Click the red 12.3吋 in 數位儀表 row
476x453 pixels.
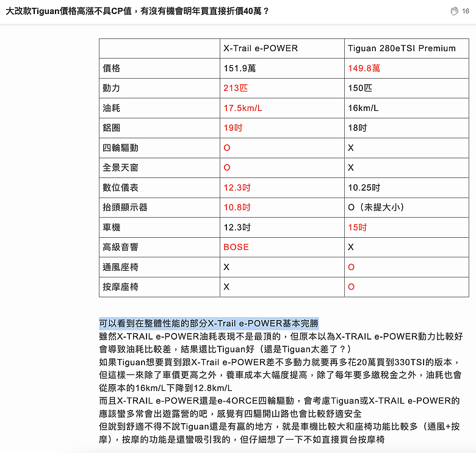[x=237, y=187]
